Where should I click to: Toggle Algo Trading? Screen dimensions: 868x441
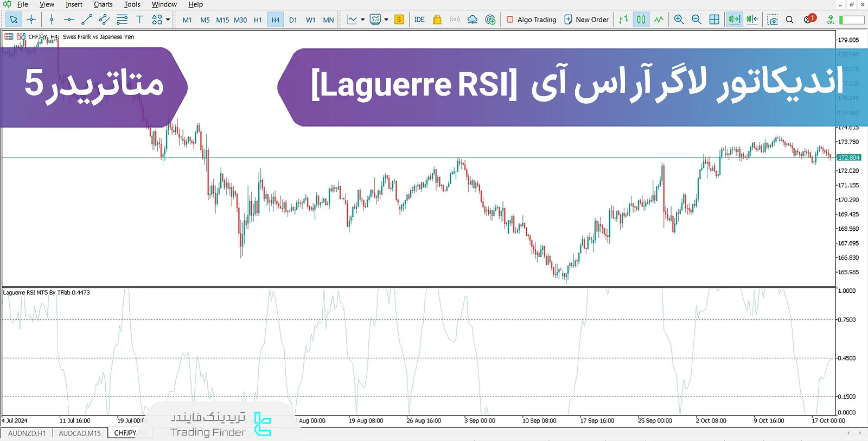coord(532,20)
